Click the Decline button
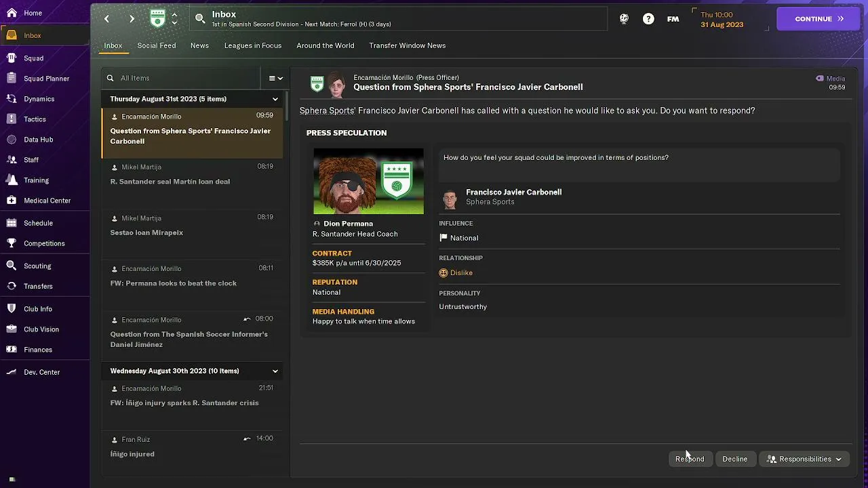 [735, 459]
